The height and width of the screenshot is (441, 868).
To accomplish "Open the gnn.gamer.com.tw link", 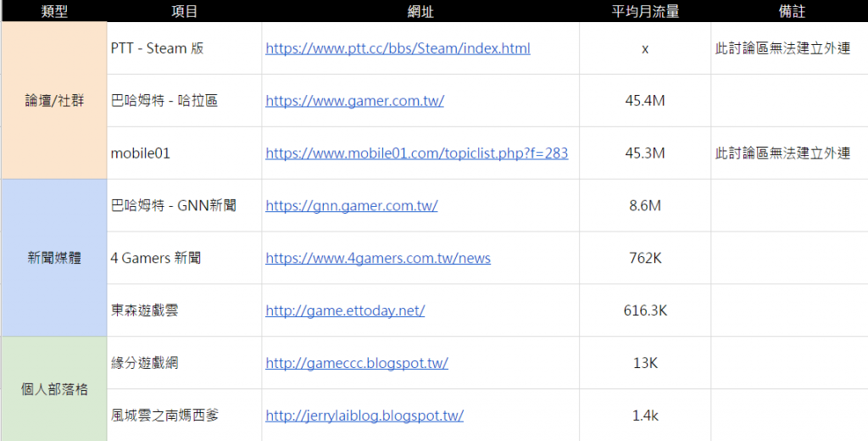I will (x=351, y=206).
